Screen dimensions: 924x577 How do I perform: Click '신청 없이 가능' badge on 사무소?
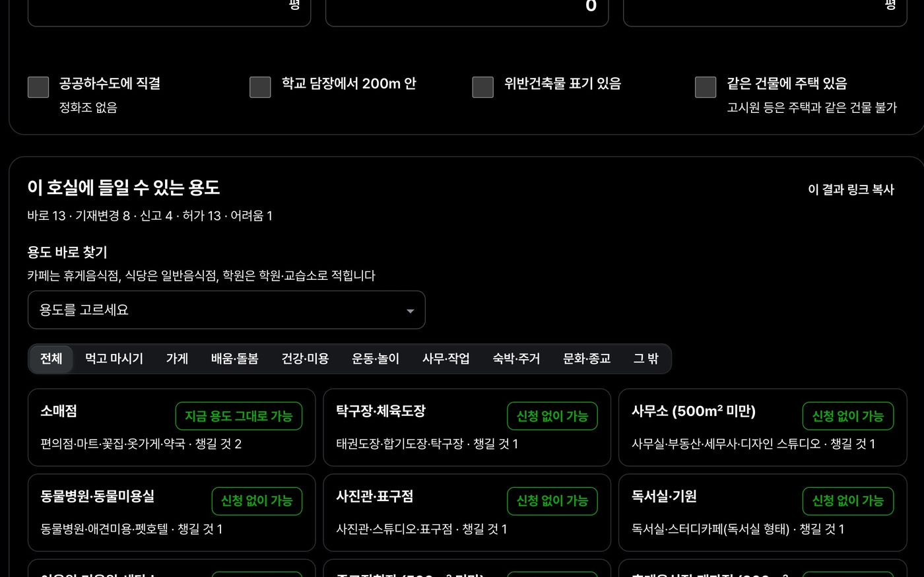(848, 416)
